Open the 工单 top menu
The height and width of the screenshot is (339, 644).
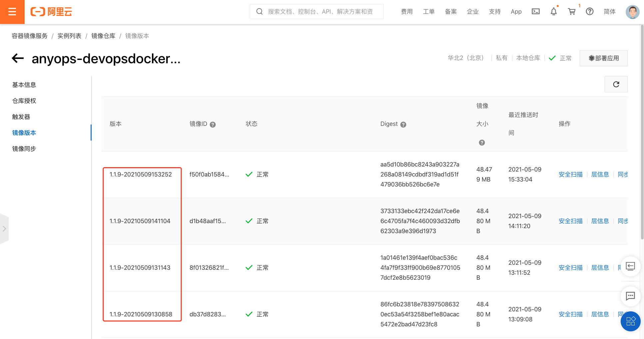coord(429,12)
